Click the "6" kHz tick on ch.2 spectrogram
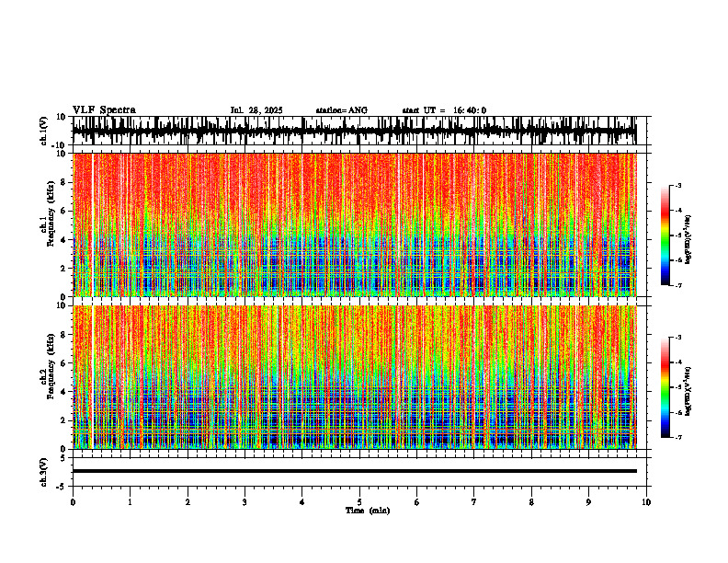The width and height of the screenshot is (728, 563). pos(63,363)
